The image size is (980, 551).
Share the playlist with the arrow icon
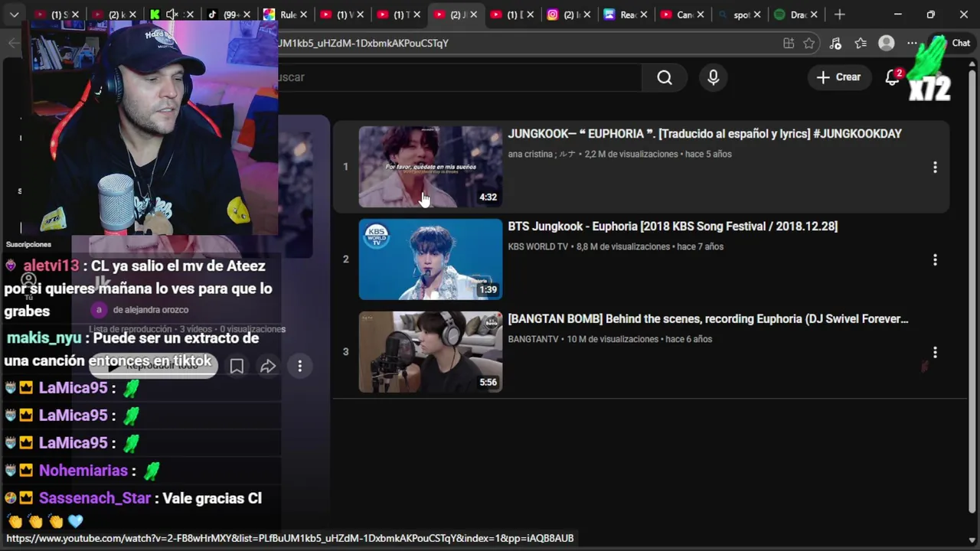coord(268,367)
